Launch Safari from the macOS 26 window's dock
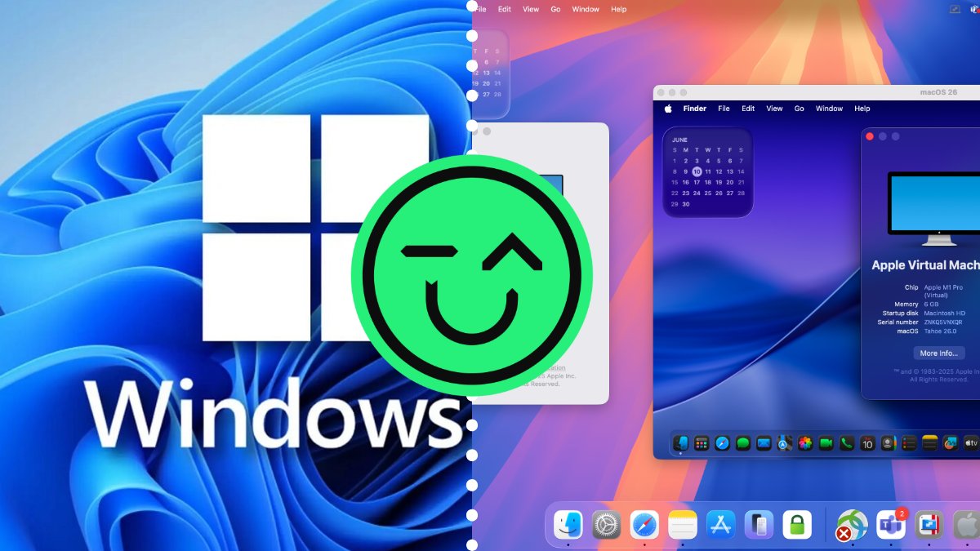 tap(722, 443)
